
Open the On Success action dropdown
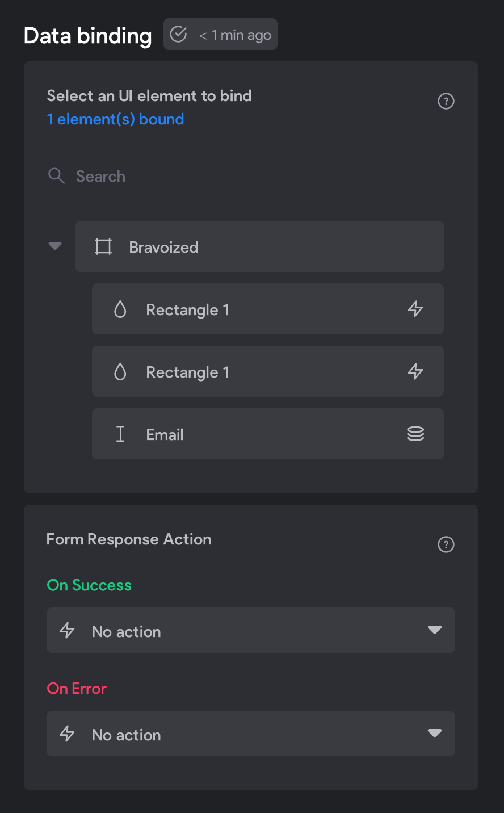251,630
